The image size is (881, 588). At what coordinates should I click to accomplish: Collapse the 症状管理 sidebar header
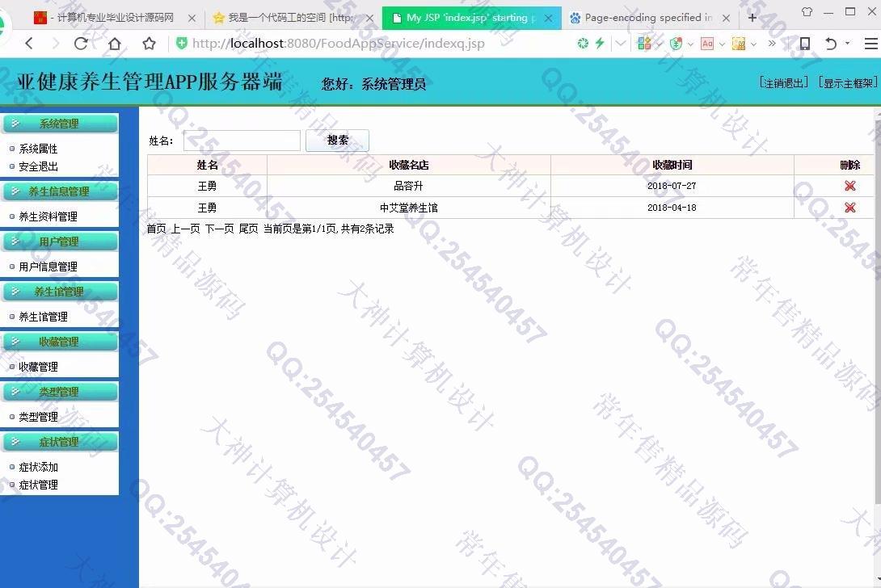point(60,442)
